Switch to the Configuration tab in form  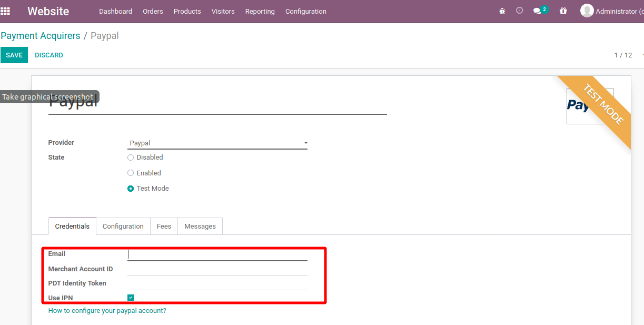tap(123, 226)
